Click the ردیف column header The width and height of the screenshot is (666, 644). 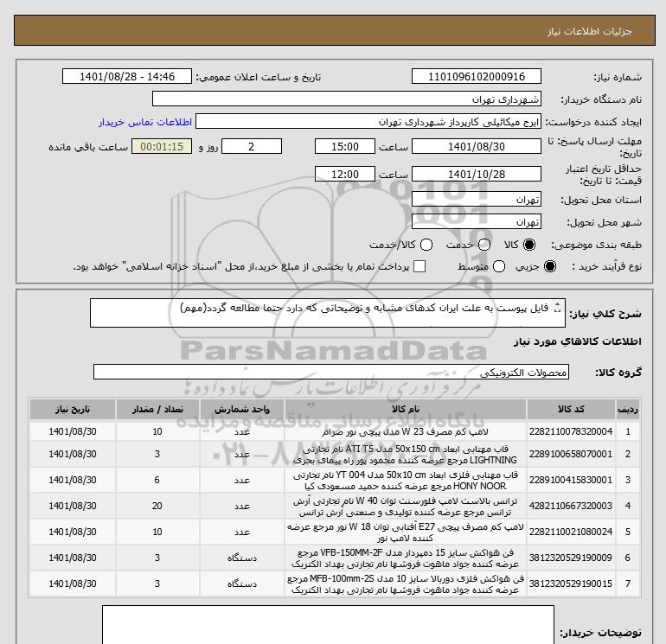coord(627,410)
